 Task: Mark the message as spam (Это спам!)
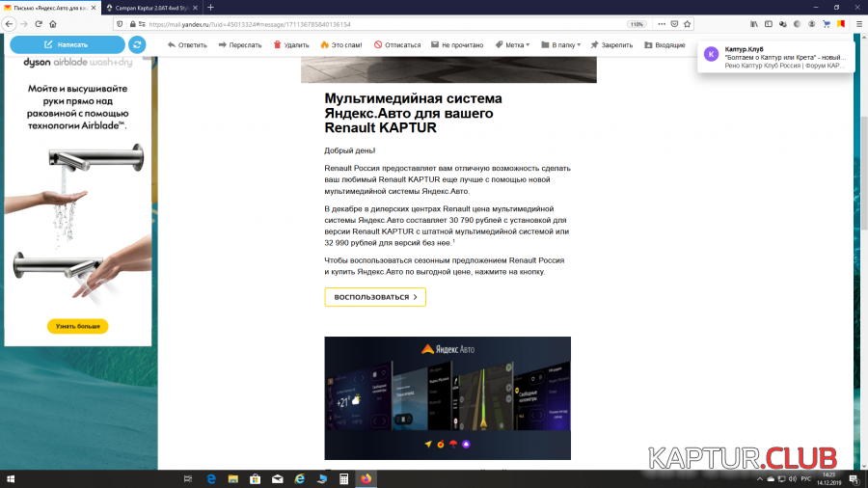click(342, 44)
